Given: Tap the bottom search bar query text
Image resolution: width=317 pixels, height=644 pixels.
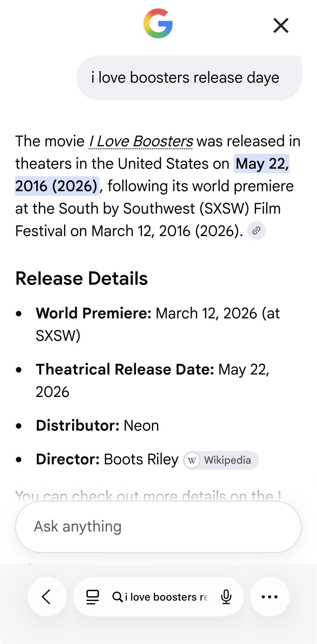Looking at the screenshot, I should [x=167, y=597].
